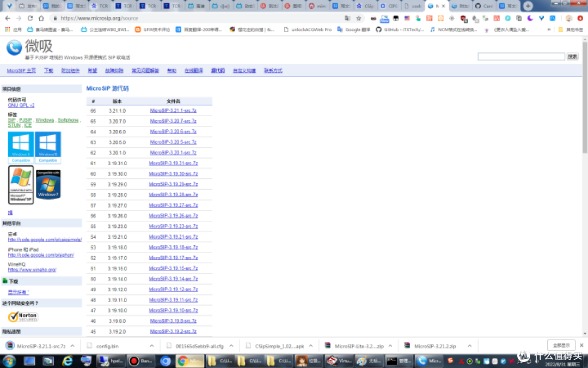Click the 全部显示 downloads button
Viewport: 588px width, 368px height.
(x=561, y=345)
